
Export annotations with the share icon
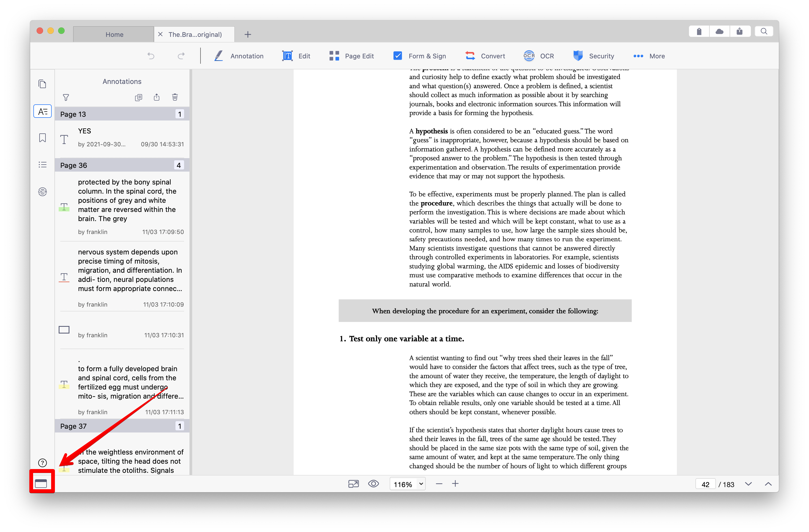click(x=156, y=98)
